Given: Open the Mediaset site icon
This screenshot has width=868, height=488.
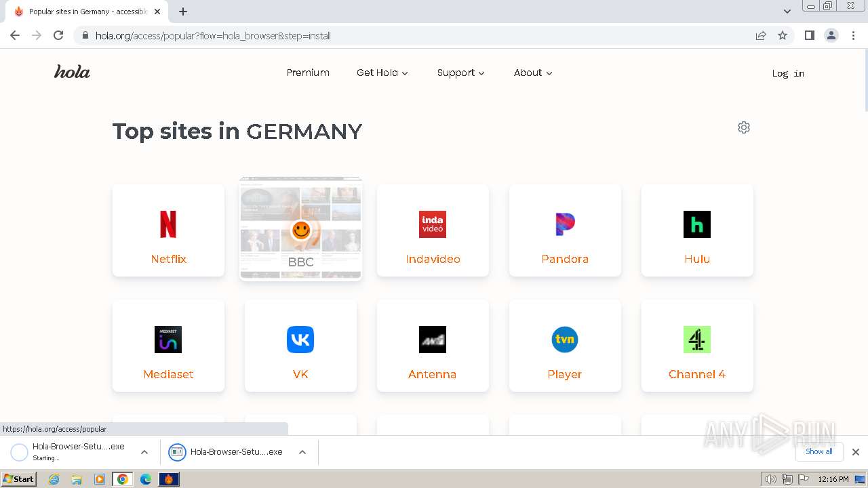Looking at the screenshot, I should coord(168,340).
